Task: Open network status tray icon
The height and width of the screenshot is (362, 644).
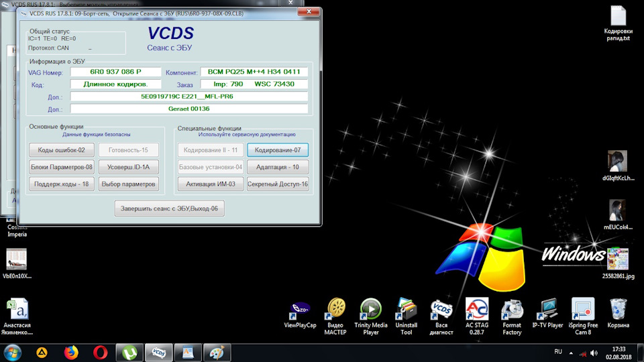Action: (583, 353)
